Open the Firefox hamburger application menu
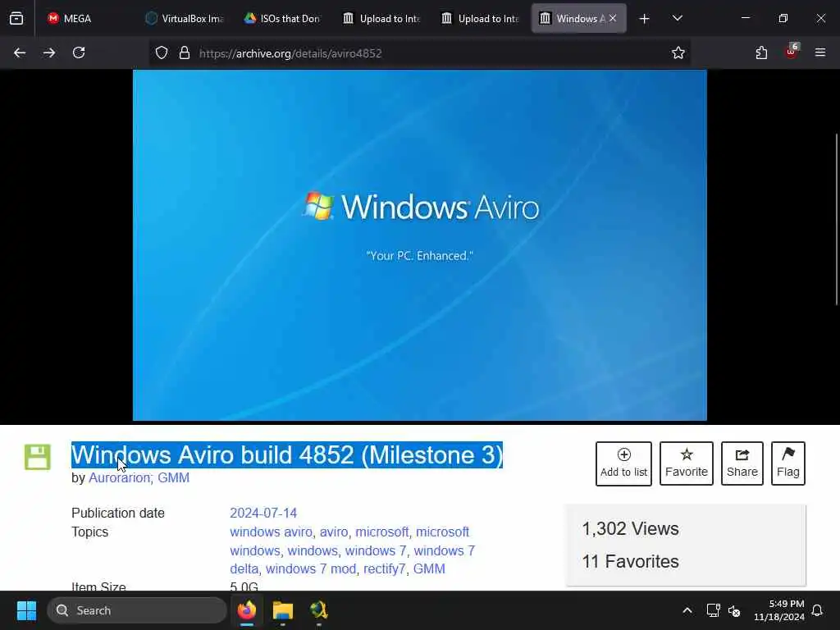The height and width of the screenshot is (630, 840). point(820,52)
